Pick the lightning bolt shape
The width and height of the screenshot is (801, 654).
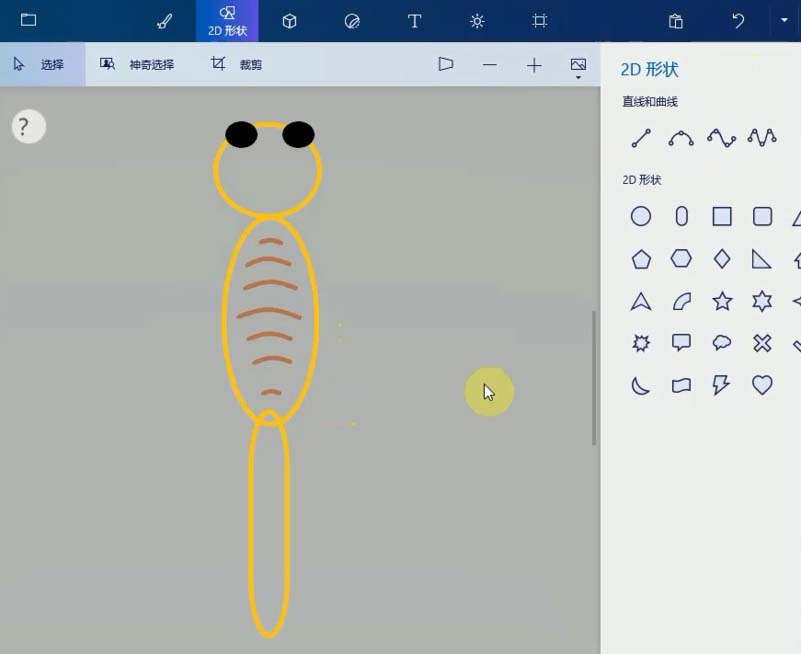point(721,385)
